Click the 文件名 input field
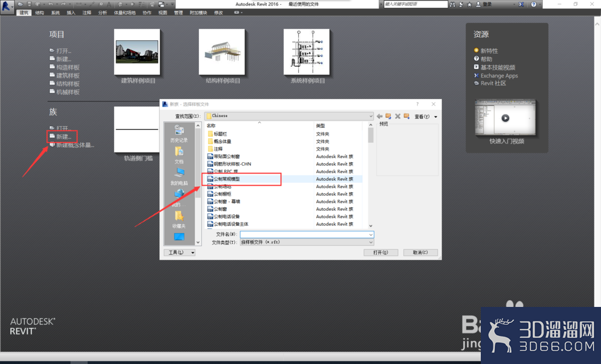This screenshot has height=364, width=601. tap(304, 234)
